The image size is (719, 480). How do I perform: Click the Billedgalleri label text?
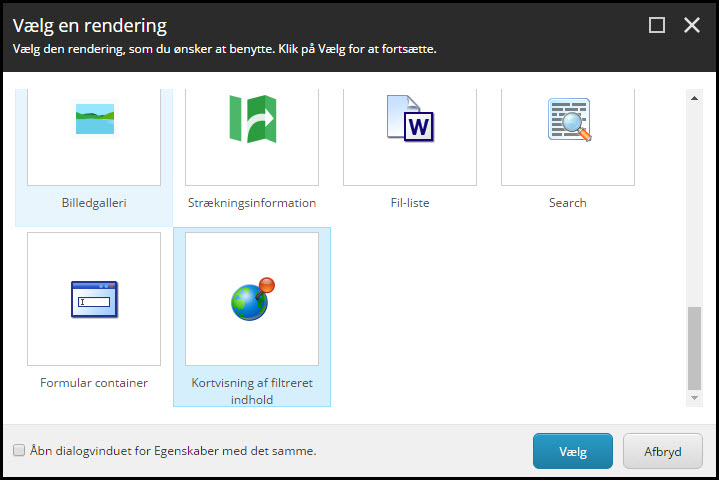94,203
